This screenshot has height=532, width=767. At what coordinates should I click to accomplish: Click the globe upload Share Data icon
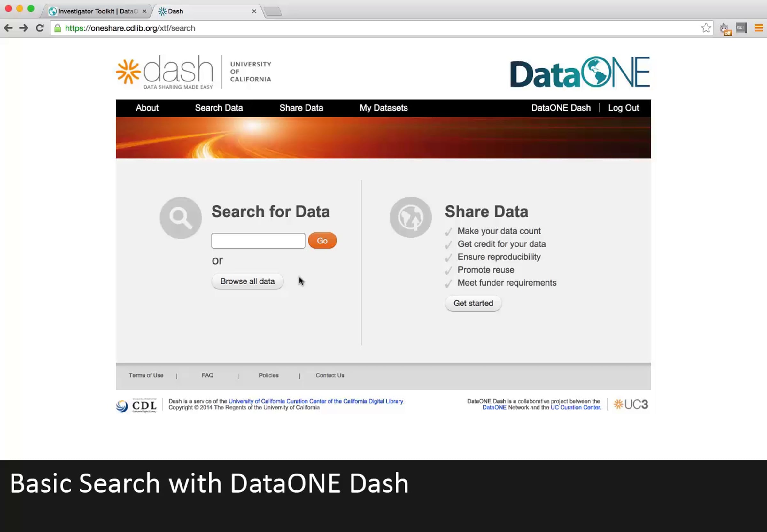click(x=411, y=218)
